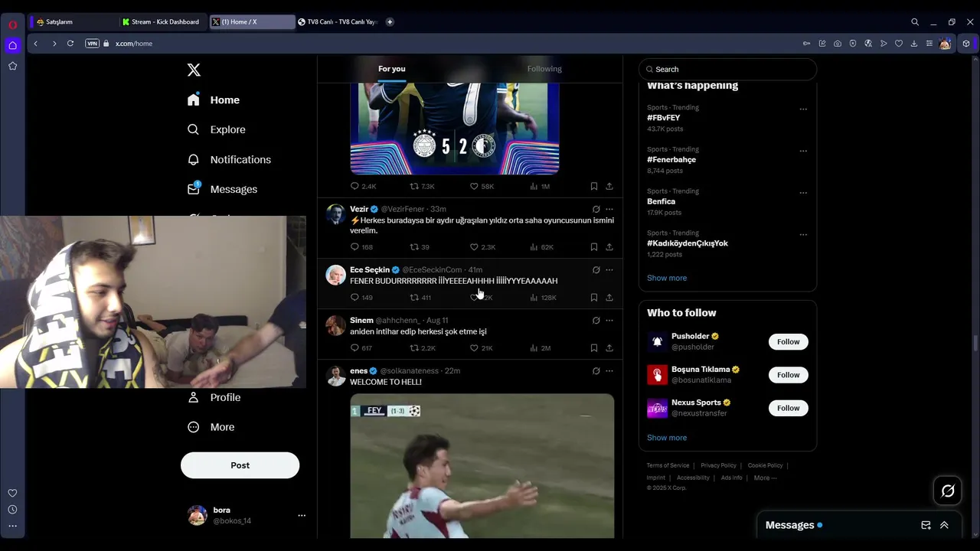This screenshot has height=551, width=980.
Task: Open more options on Sinem post
Action: (x=609, y=320)
